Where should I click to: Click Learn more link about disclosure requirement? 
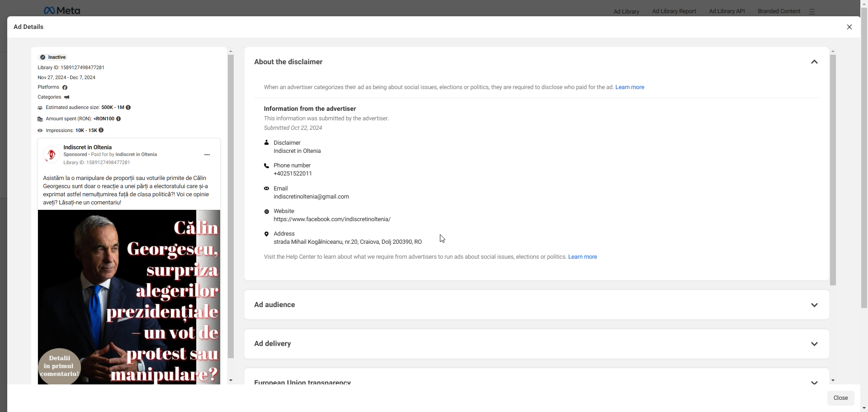click(629, 87)
